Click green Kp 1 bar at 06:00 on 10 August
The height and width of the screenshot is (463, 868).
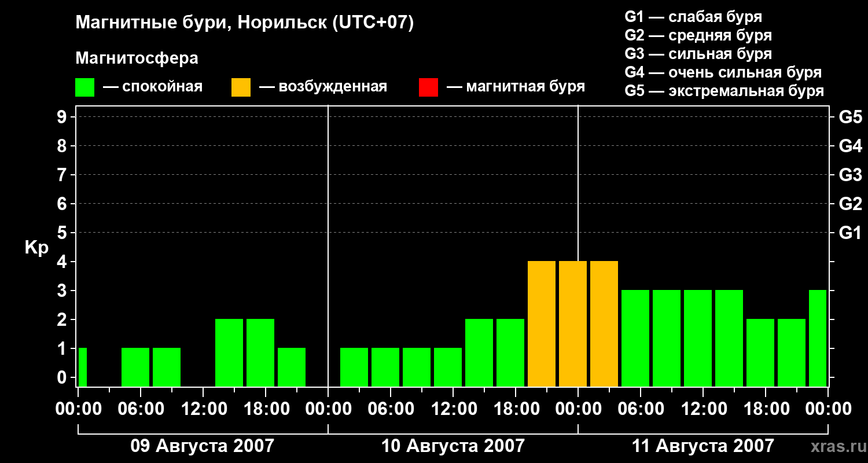click(385, 367)
